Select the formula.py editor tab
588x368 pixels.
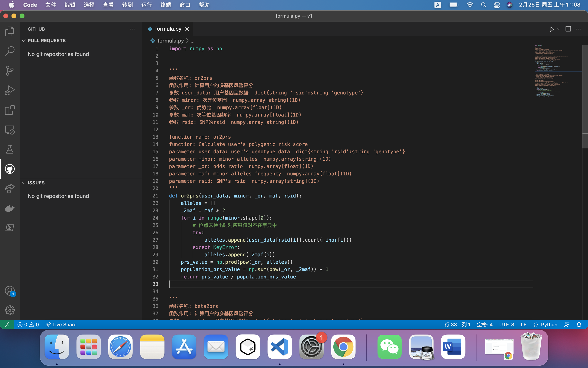click(168, 29)
